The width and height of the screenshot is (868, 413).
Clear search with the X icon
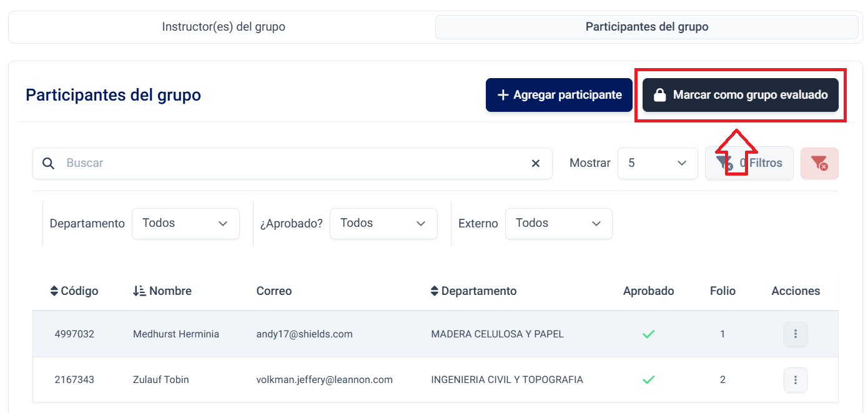pyautogui.click(x=535, y=163)
